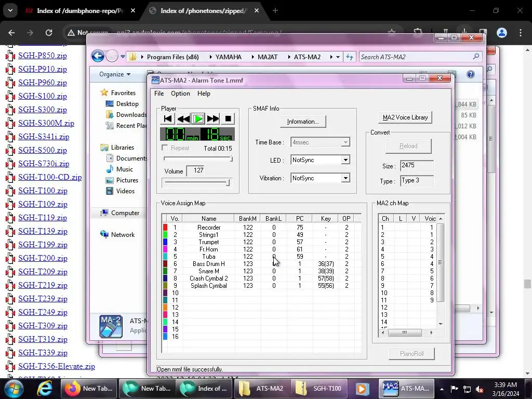The image size is (532, 399).
Task: Switch to the dumbphone-repo browser tab
Action: pos(80,11)
